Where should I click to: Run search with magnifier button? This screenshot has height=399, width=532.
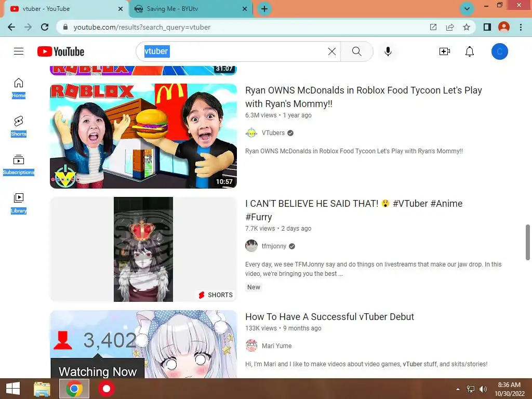(x=356, y=51)
